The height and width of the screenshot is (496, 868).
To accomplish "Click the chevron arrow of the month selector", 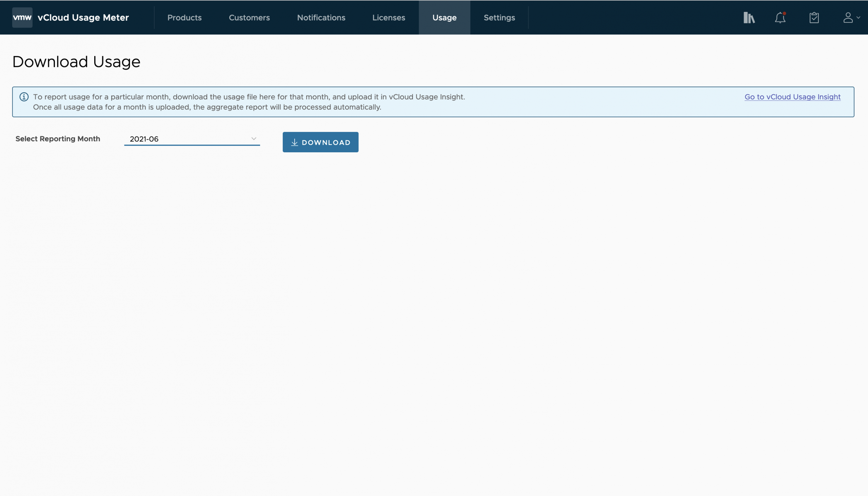I will pyautogui.click(x=254, y=139).
